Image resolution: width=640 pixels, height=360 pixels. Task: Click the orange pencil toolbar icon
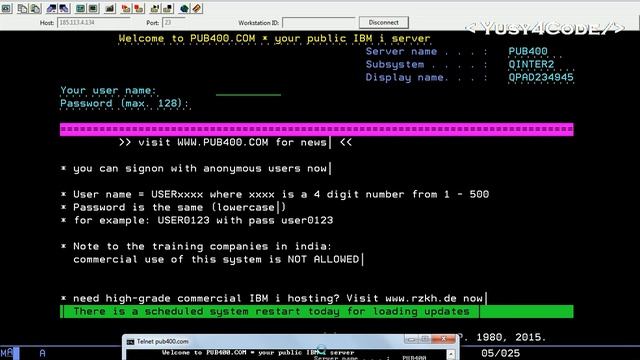tap(197, 8)
